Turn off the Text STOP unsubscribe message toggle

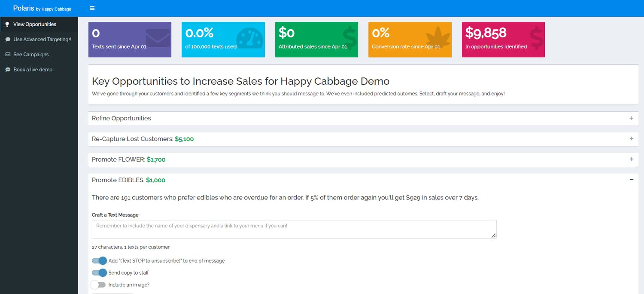(99, 260)
